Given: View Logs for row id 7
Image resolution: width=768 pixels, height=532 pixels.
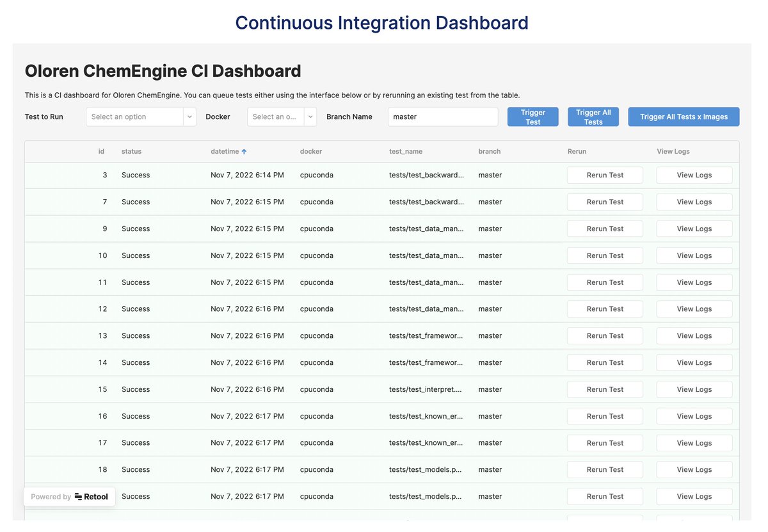Looking at the screenshot, I should (x=694, y=202).
